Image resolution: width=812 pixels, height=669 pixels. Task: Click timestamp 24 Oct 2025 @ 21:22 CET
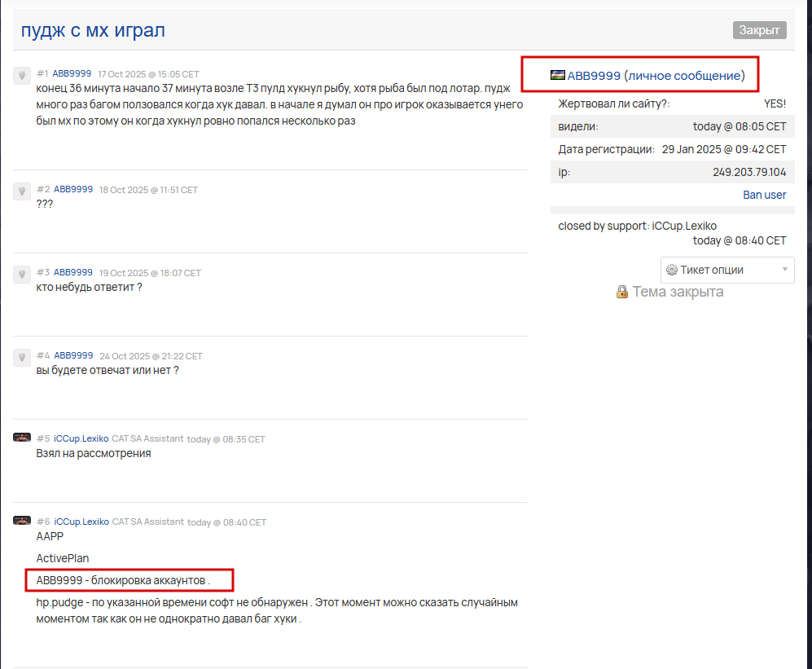(151, 356)
